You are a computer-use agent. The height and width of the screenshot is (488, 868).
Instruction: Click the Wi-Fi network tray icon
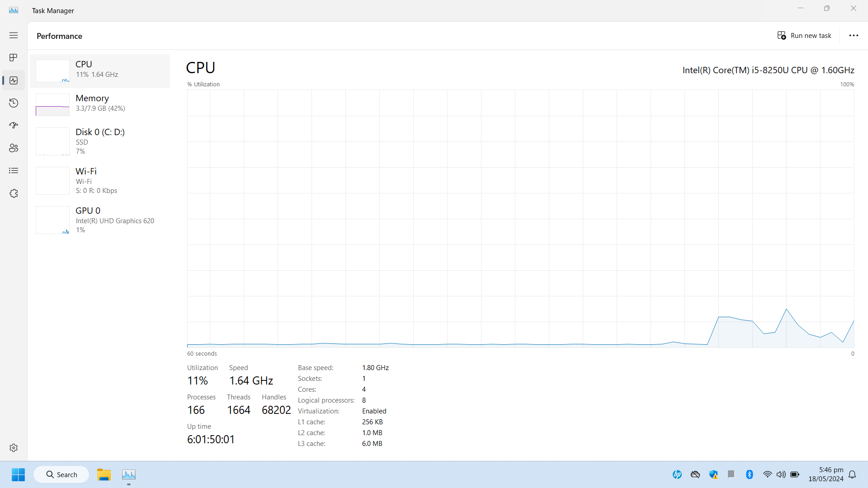pyautogui.click(x=767, y=474)
